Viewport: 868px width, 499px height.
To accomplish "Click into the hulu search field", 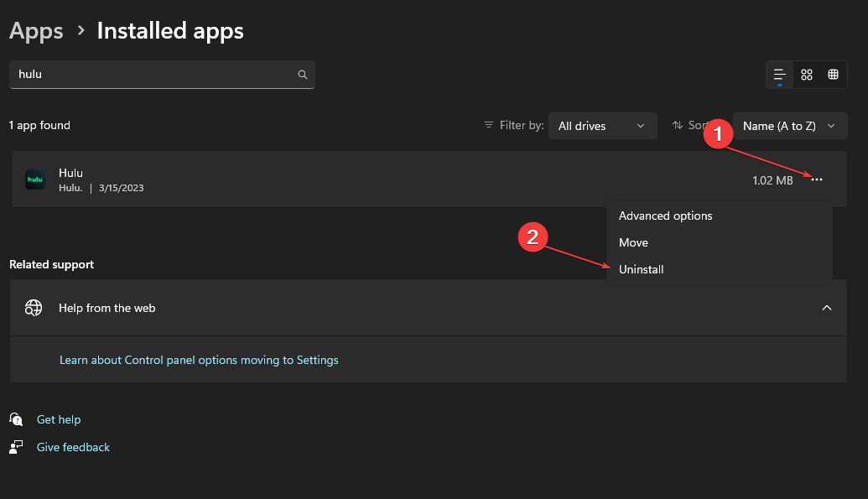I will [151, 75].
